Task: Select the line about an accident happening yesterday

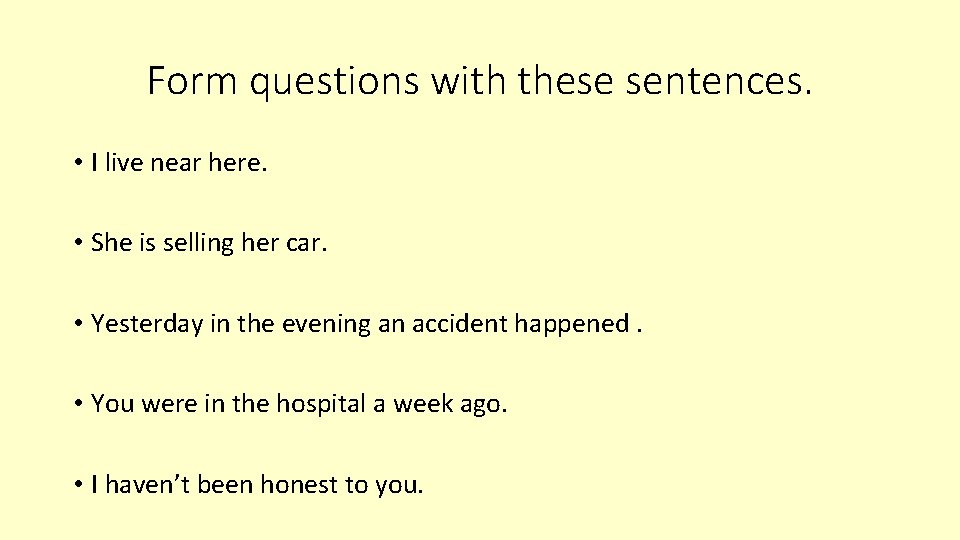Action: pos(366,324)
